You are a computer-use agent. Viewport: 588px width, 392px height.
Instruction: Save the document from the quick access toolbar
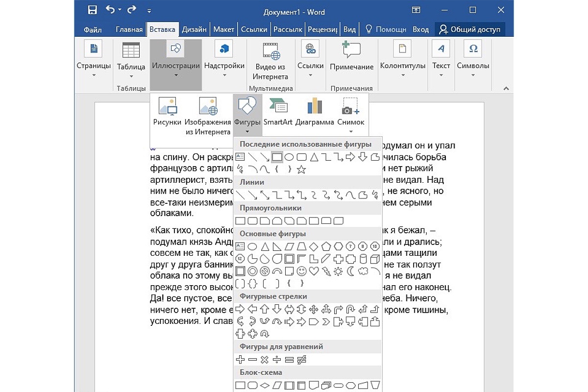[x=92, y=10]
